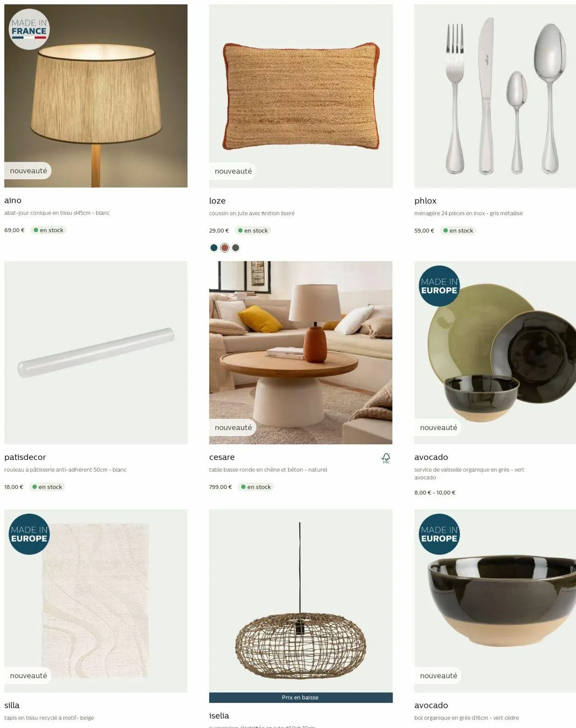View the cesare coffee table product photo
576x728 pixels.
[x=300, y=352]
